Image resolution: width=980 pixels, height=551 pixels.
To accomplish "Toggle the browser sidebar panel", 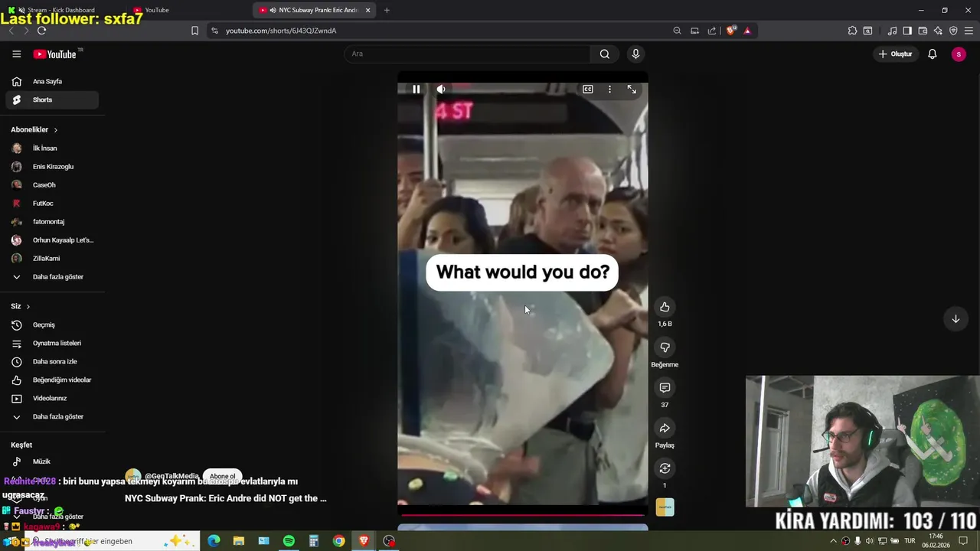I will pyautogui.click(x=907, y=31).
